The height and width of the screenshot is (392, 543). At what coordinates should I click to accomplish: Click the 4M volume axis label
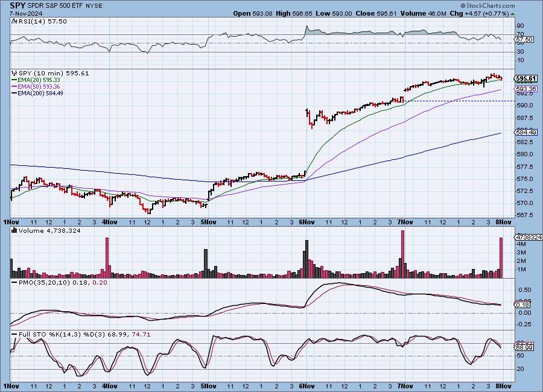point(521,244)
